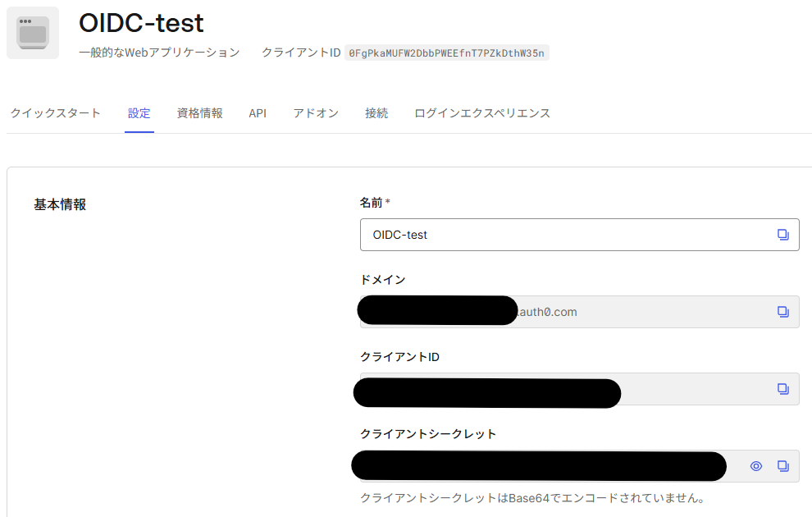Copy the クライアントID field with its copy icon
Viewport: 812px width, 517px height.
click(782, 389)
